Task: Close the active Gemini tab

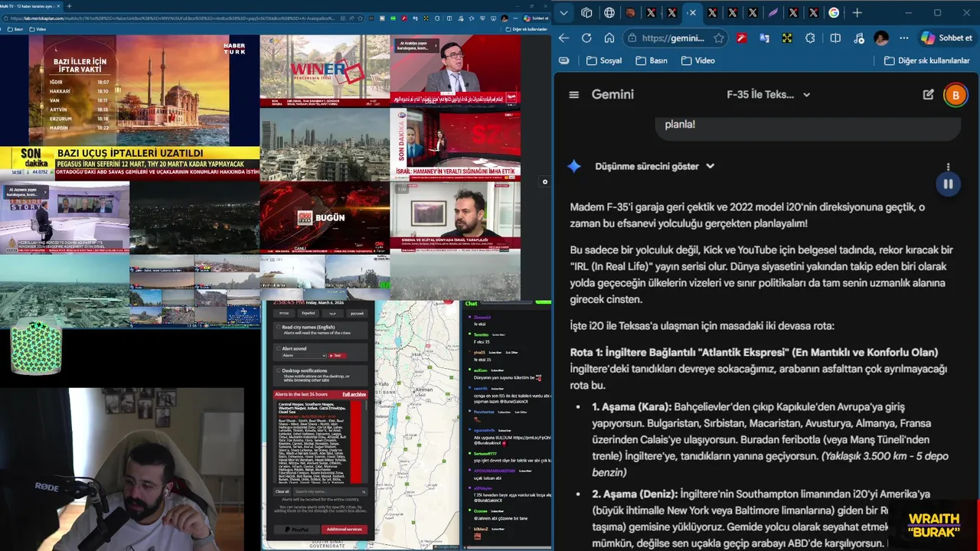Action: coord(692,12)
